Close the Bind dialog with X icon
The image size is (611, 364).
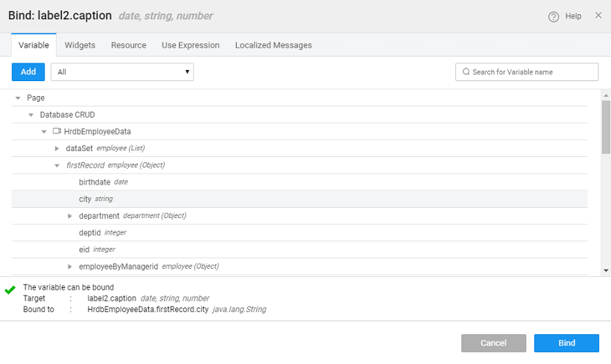pyautogui.click(x=598, y=16)
